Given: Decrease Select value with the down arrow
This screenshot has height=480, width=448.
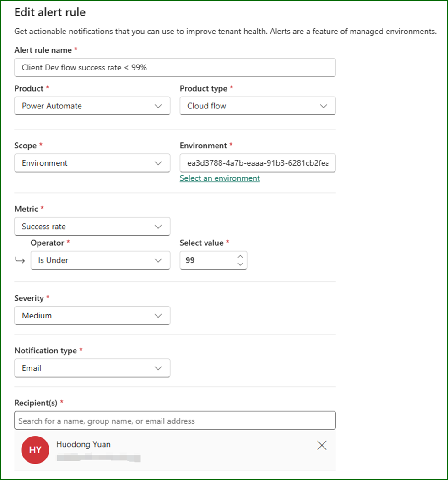Looking at the screenshot, I should coord(241,264).
